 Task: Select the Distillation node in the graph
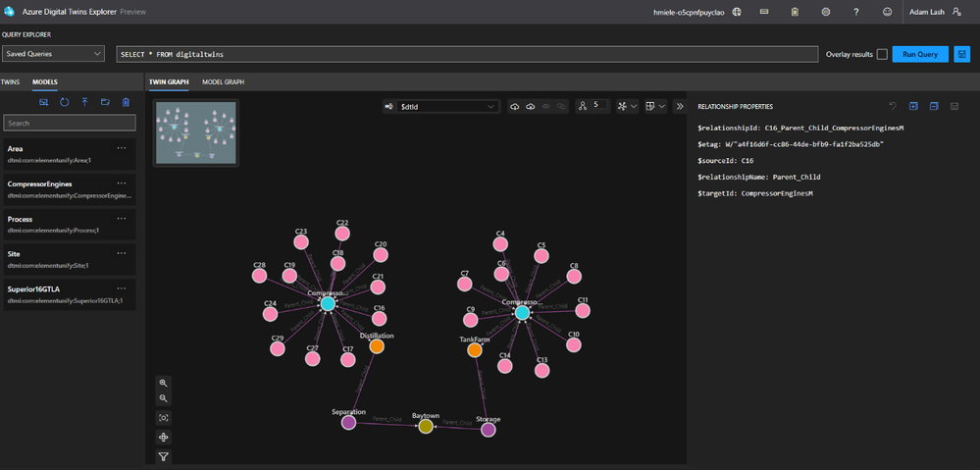[x=377, y=345]
